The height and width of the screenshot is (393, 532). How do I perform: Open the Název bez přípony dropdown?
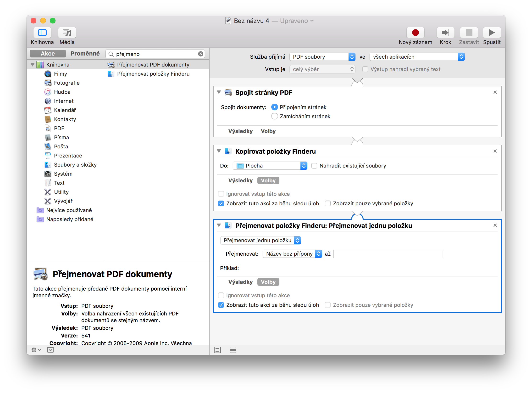click(x=292, y=254)
